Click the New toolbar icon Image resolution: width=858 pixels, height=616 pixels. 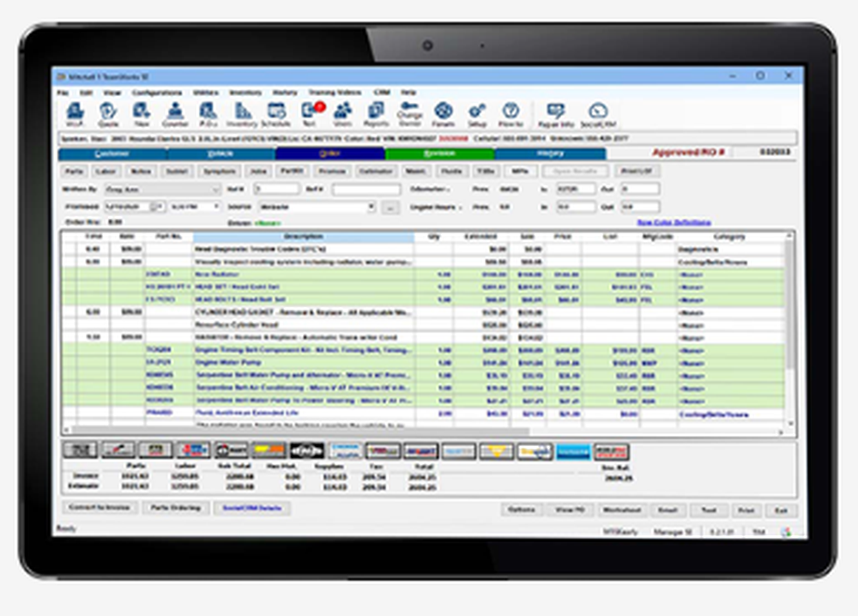coord(142,115)
